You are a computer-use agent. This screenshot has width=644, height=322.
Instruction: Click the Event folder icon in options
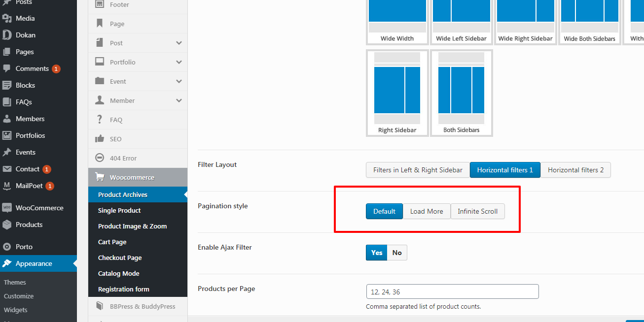coord(100,81)
